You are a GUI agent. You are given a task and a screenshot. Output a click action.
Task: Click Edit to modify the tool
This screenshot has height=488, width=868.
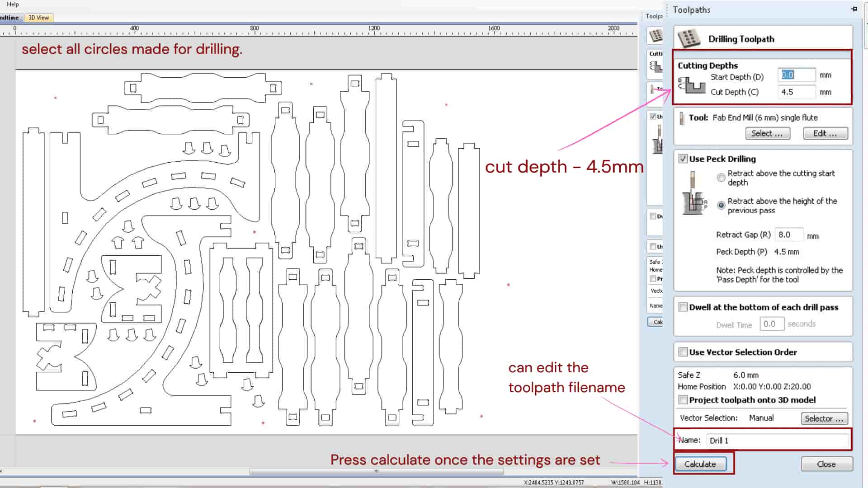pyautogui.click(x=825, y=133)
